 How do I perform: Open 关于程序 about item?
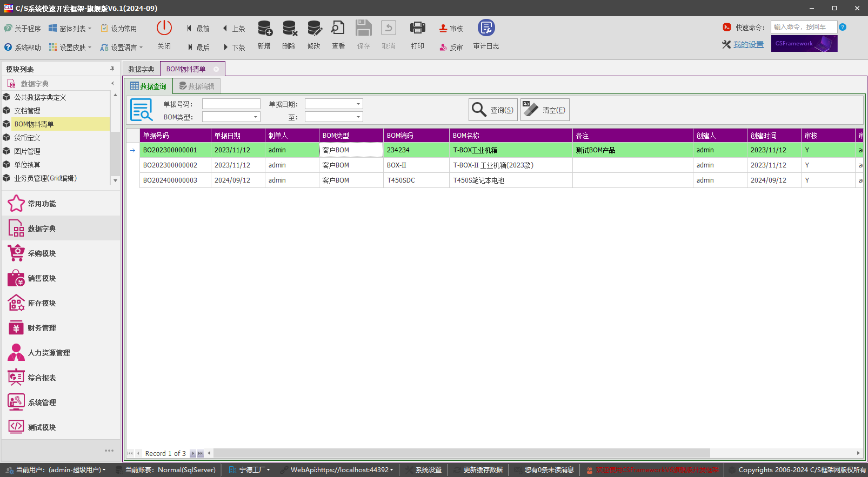click(x=22, y=29)
